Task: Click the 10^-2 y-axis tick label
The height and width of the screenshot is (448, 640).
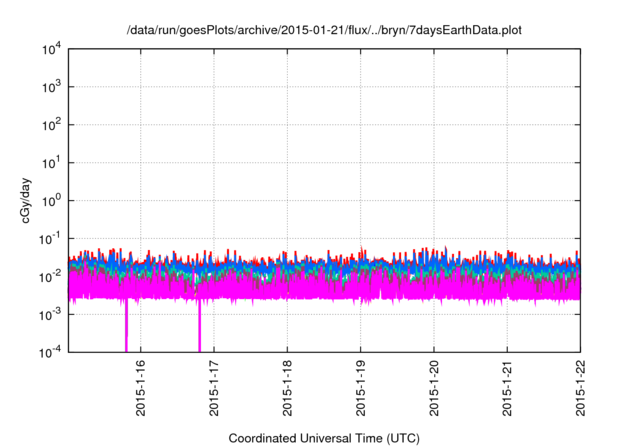Action: (x=50, y=277)
